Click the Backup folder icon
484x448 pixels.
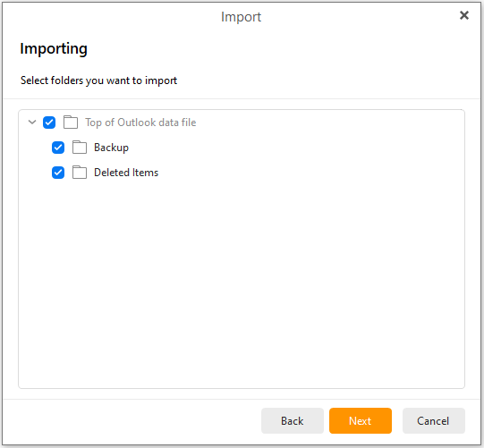tap(80, 148)
